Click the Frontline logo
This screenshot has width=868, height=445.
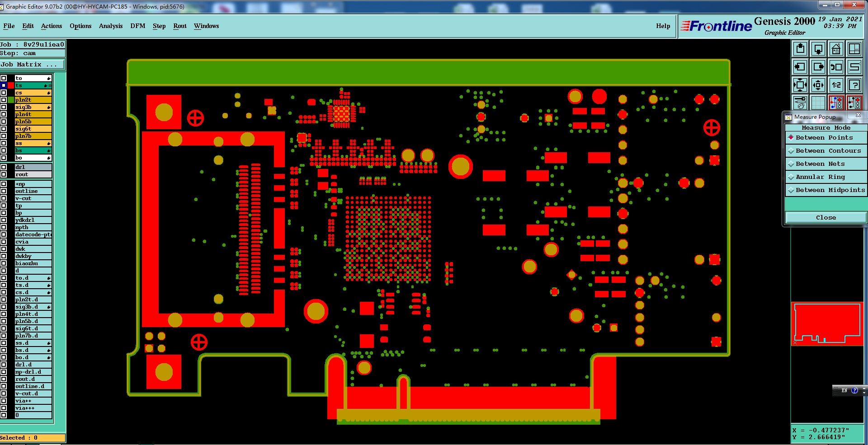click(x=717, y=26)
